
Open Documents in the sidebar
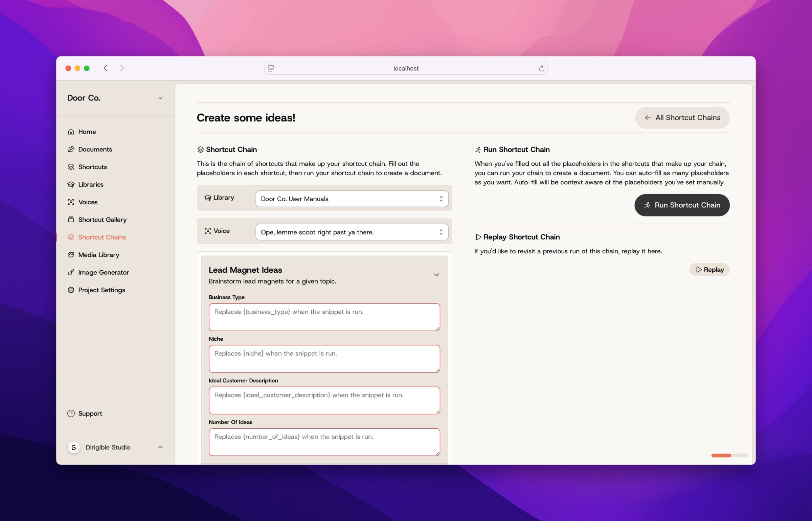95,149
